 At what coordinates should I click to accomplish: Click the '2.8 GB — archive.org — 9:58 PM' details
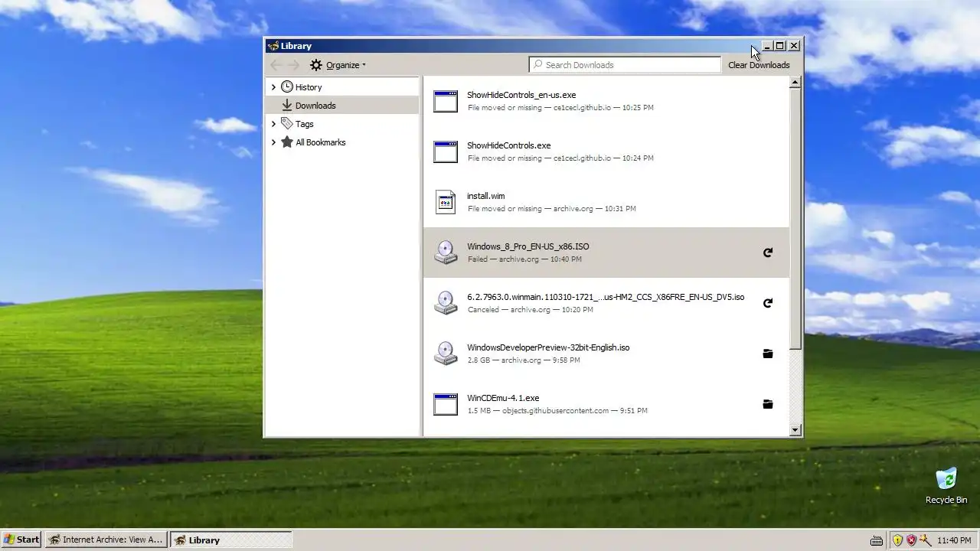coord(524,360)
